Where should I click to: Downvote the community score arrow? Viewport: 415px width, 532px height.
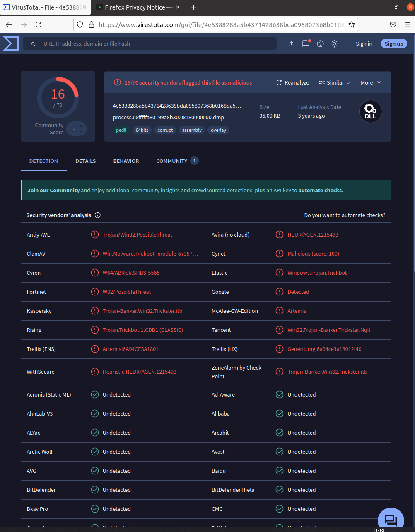[81, 132]
